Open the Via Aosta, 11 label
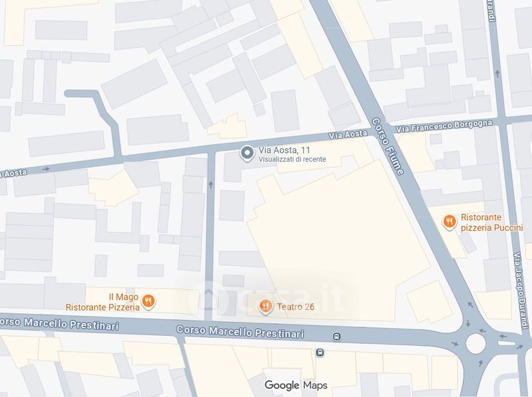532x397 pixels. point(284,150)
